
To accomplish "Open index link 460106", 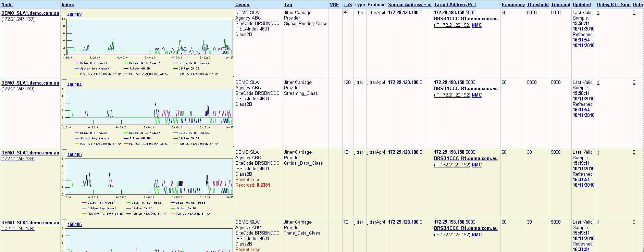I will click(x=75, y=224).
